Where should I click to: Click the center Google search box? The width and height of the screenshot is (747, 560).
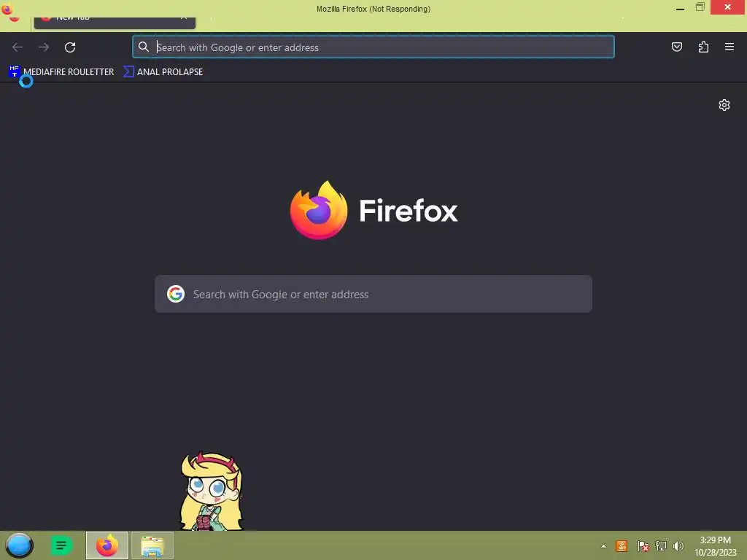tap(373, 294)
